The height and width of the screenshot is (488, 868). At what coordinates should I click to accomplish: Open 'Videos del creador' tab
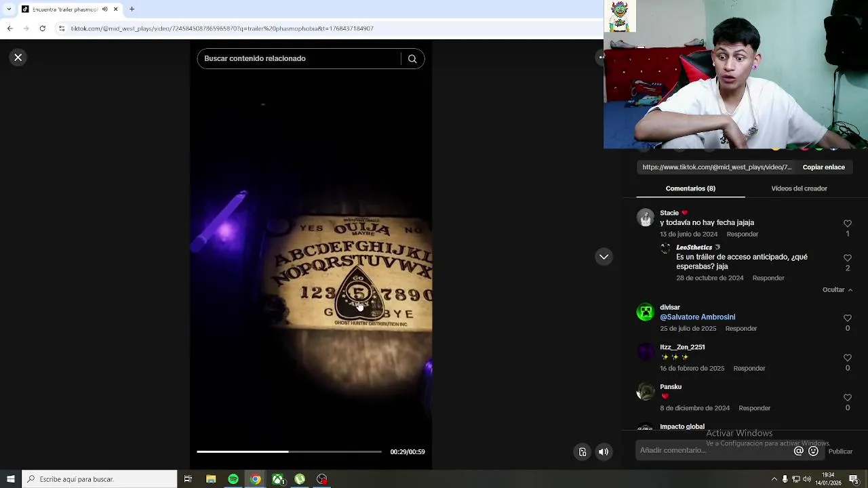[x=799, y=188]
